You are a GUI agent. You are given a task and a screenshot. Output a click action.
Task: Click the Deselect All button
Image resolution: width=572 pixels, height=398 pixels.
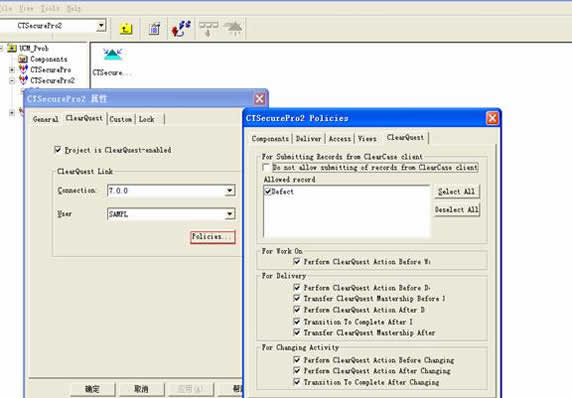(x=456, y=210)
